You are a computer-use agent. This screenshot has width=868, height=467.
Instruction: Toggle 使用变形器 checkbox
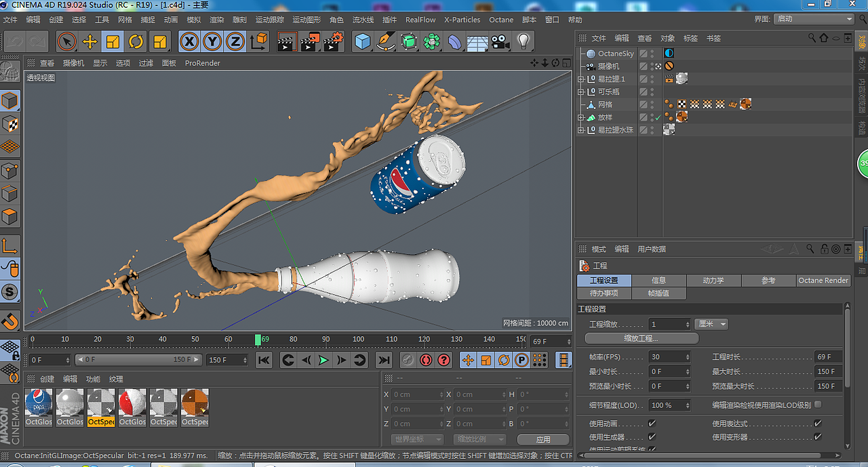[818, 437]
